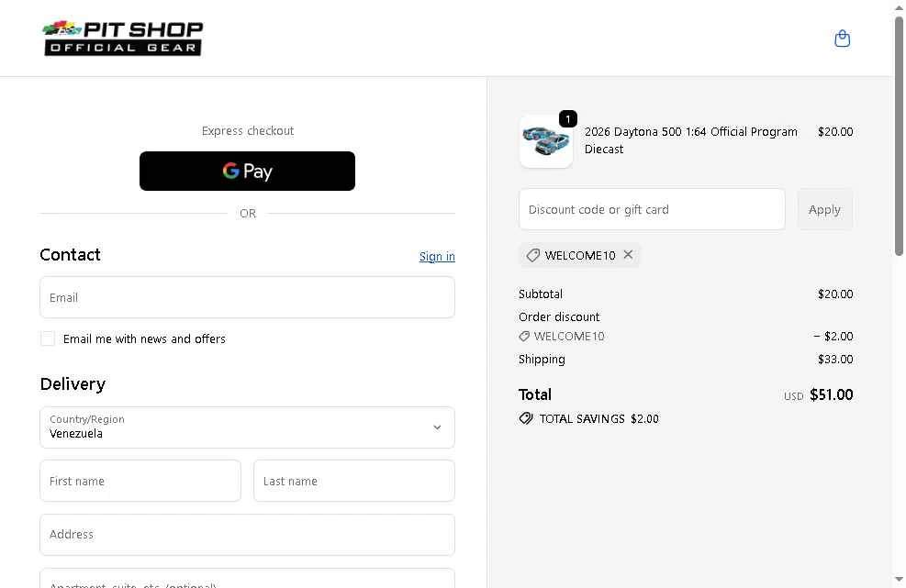Focus the First name field

pyautogui.click(x=140, y=481)
